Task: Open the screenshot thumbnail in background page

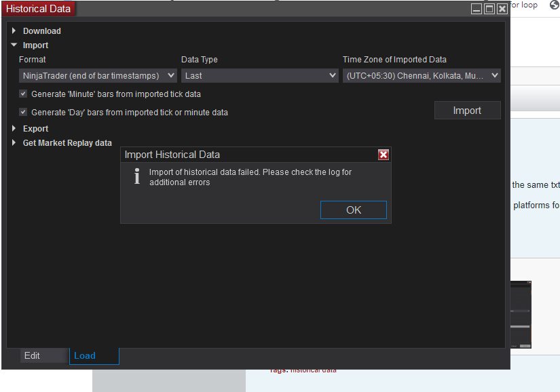Action: point(521,315)
